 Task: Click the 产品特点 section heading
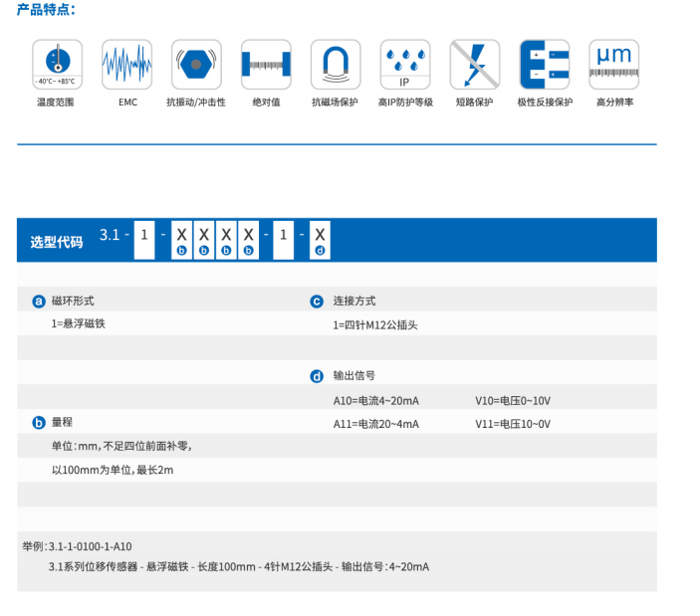[x=46, y=10]
